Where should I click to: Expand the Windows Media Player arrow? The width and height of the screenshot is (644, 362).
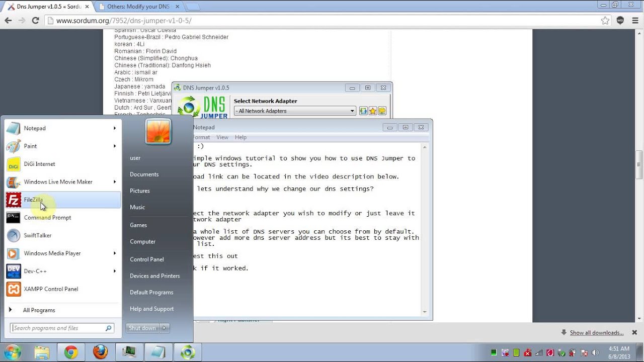tap(115, 253)
